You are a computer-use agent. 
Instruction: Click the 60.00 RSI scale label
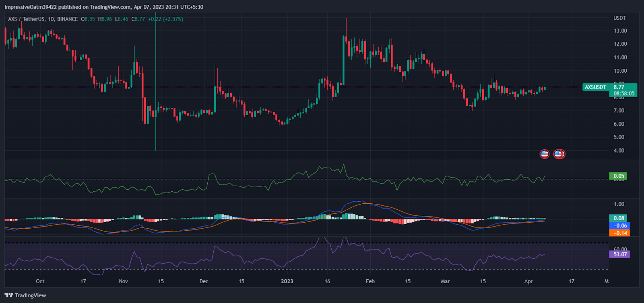620,249
